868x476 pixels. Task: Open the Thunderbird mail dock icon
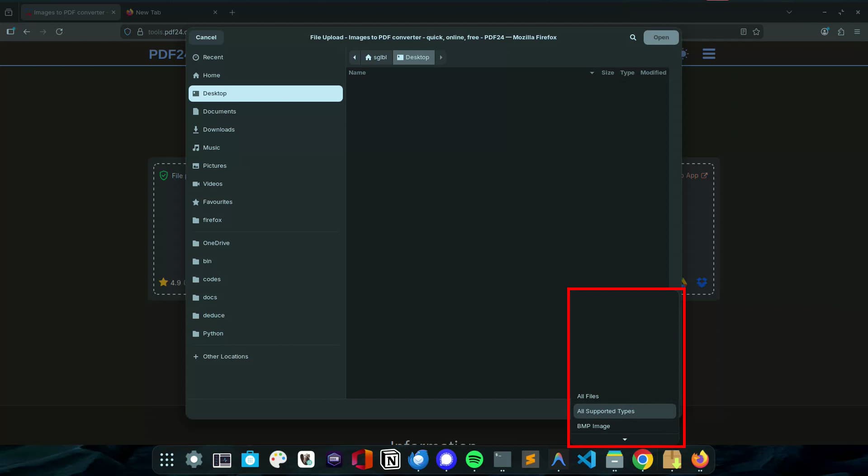tap(418, 460)
